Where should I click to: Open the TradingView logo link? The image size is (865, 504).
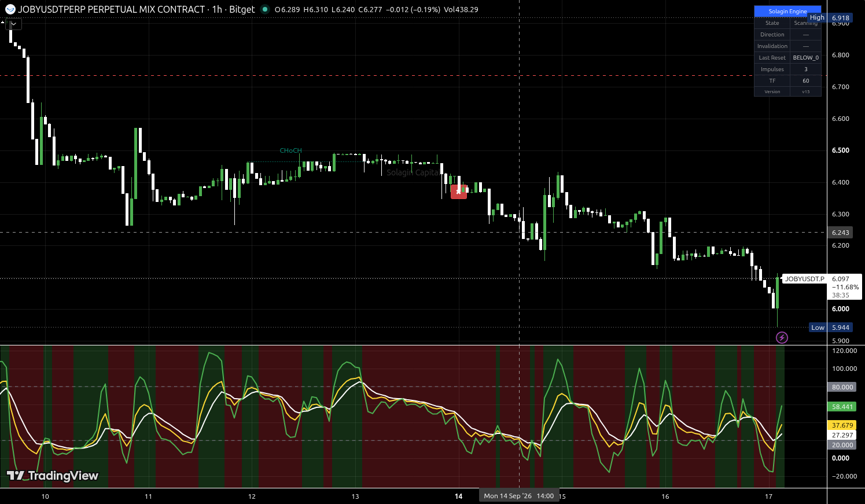pyautogui.click(x=53, y=476)
